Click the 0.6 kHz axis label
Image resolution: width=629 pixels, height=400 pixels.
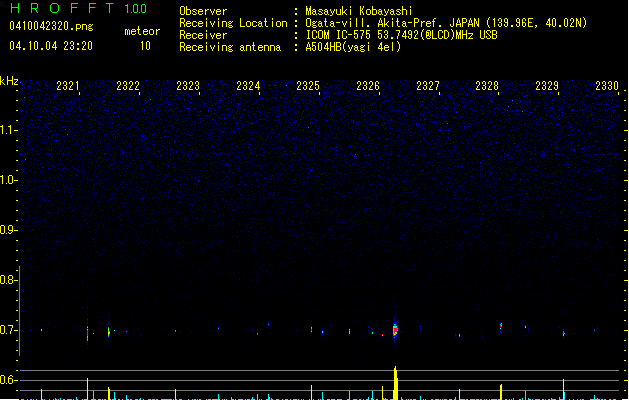point(8,380)
